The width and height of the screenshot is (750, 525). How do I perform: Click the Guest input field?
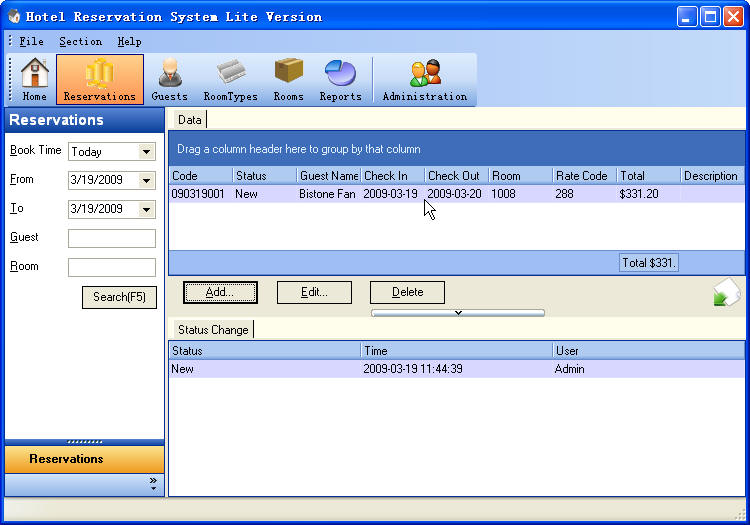coord(112,239)
